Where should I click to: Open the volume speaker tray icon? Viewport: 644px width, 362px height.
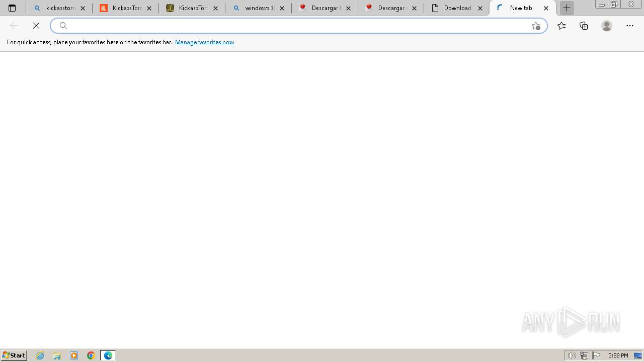pos(572,355)
